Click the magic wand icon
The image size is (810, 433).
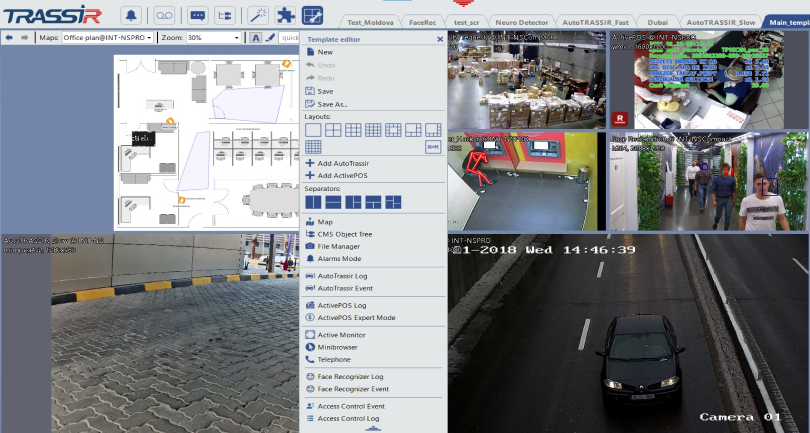[256, 15]
